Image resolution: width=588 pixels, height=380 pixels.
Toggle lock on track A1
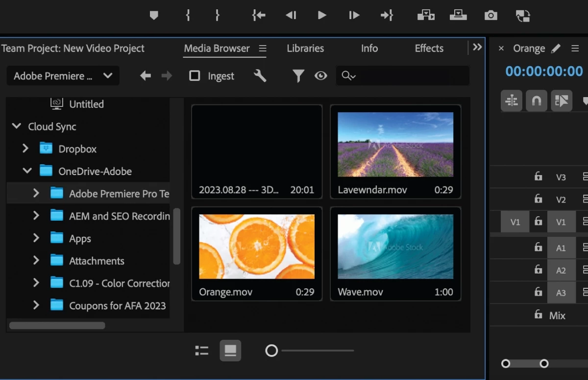pos(539,248)
